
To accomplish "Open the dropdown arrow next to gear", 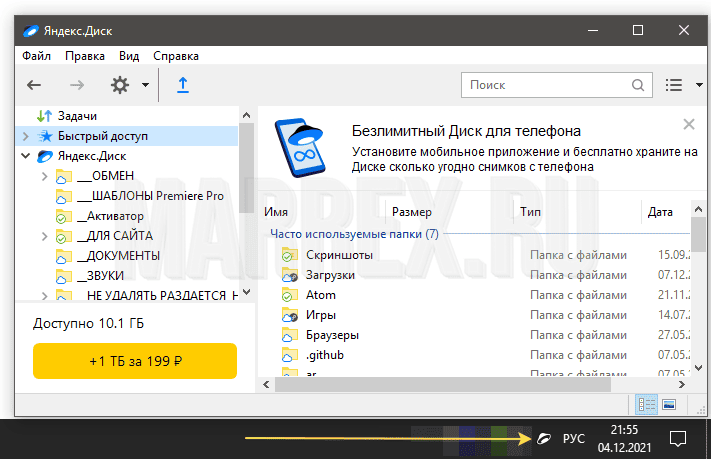I will point(145,85).
